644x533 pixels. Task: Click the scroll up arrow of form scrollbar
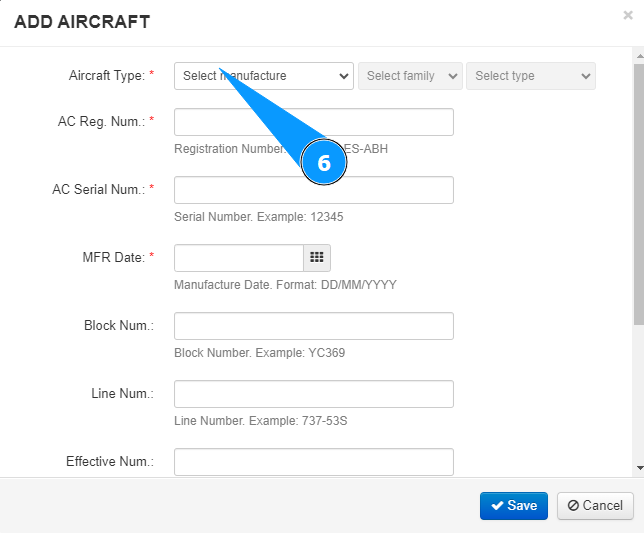[x=639, y=57]
